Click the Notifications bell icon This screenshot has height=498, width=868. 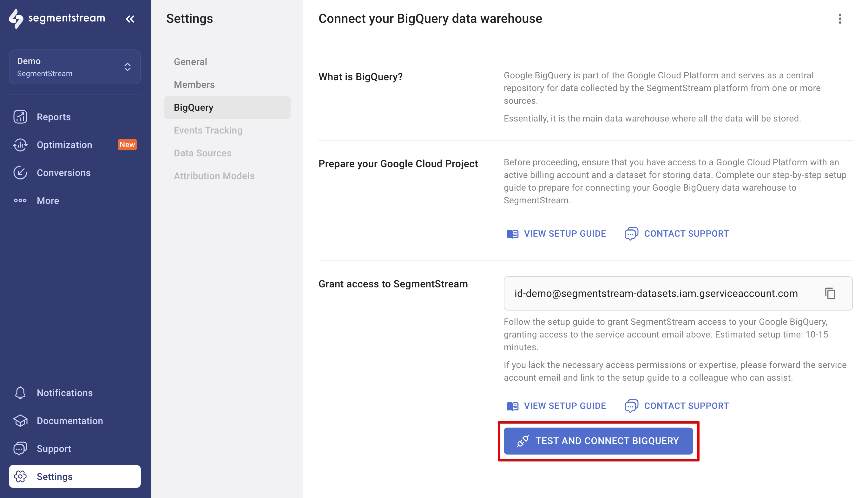(20, 393)
